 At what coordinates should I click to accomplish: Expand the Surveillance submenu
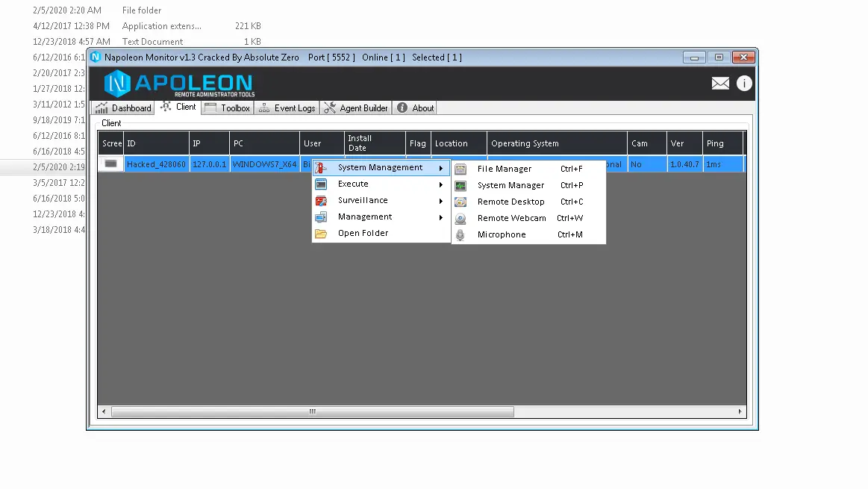click(x=363, y=200)
